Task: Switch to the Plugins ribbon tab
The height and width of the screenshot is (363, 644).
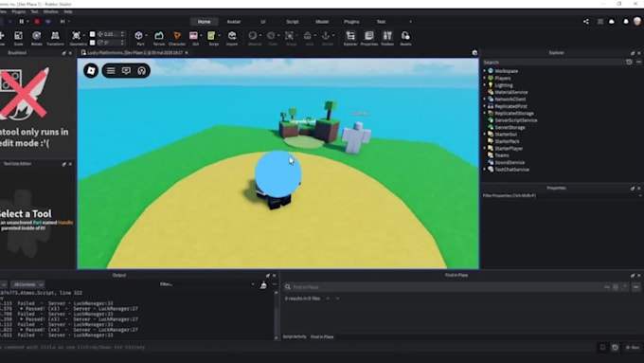Action: coord(351,22)
